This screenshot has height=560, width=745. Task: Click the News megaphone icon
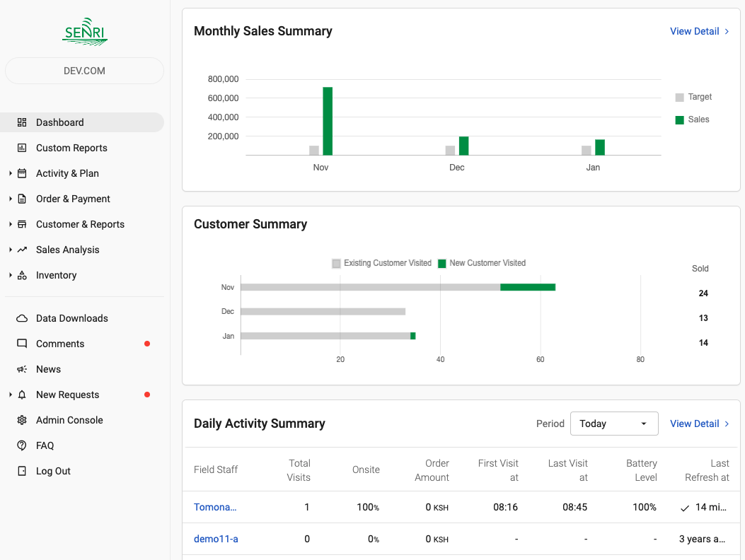click(x=22, y=369)
